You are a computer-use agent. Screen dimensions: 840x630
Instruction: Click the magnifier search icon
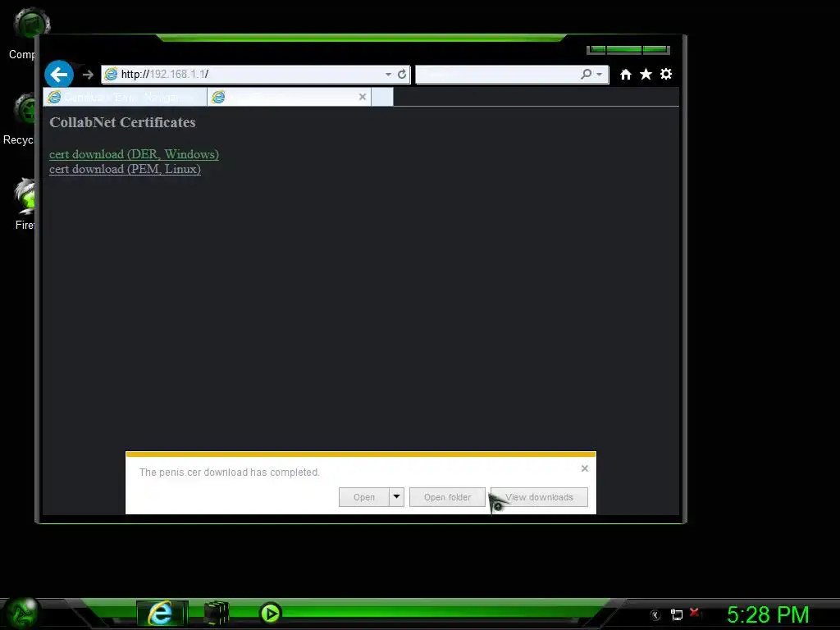586,74
